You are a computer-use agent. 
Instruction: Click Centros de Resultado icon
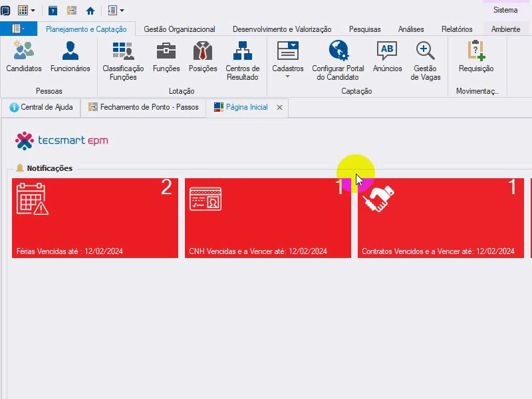click(x=243, y=61)
